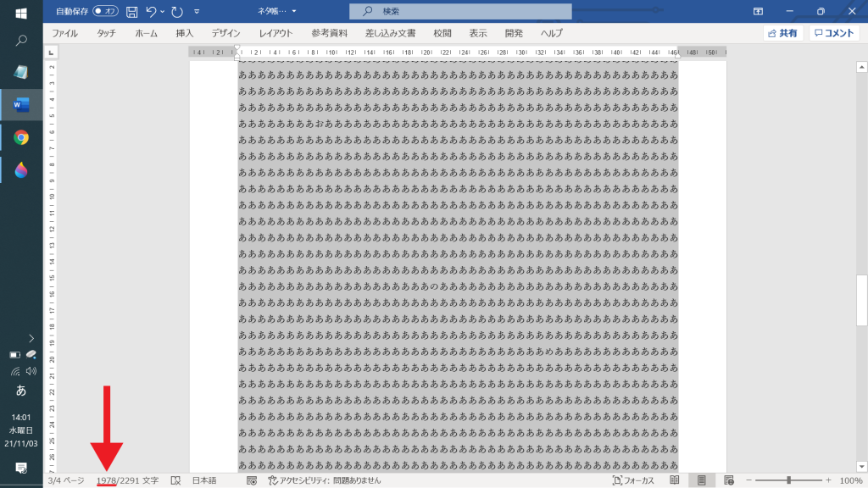Click the 共有 share button
The image size is (868, 488).
click(x=782, y=33)
